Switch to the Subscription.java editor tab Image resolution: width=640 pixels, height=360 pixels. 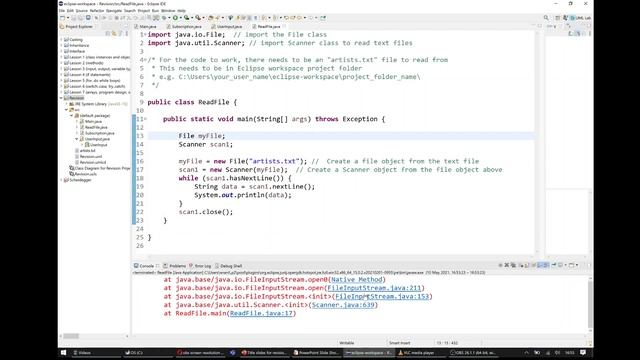[184, 27]
